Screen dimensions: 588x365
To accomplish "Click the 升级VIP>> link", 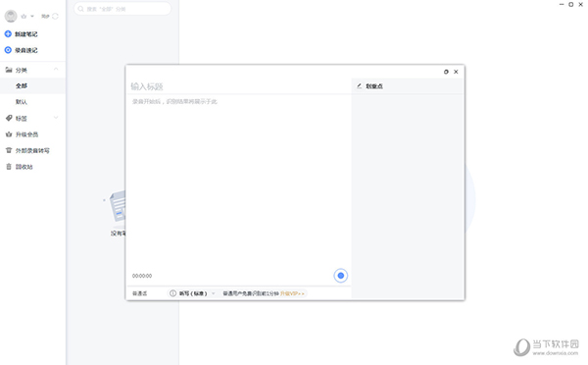I will click(292, 293).
